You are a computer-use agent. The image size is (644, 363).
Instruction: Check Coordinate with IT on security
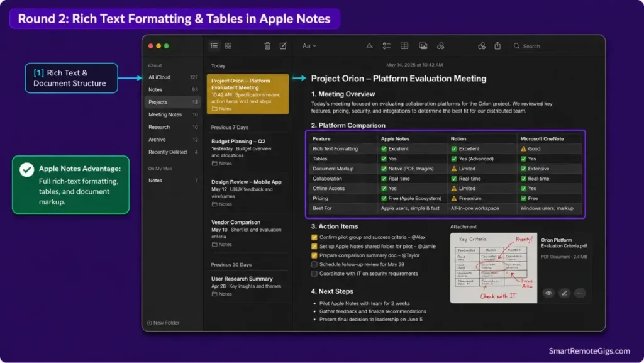(x=314, y=274)
